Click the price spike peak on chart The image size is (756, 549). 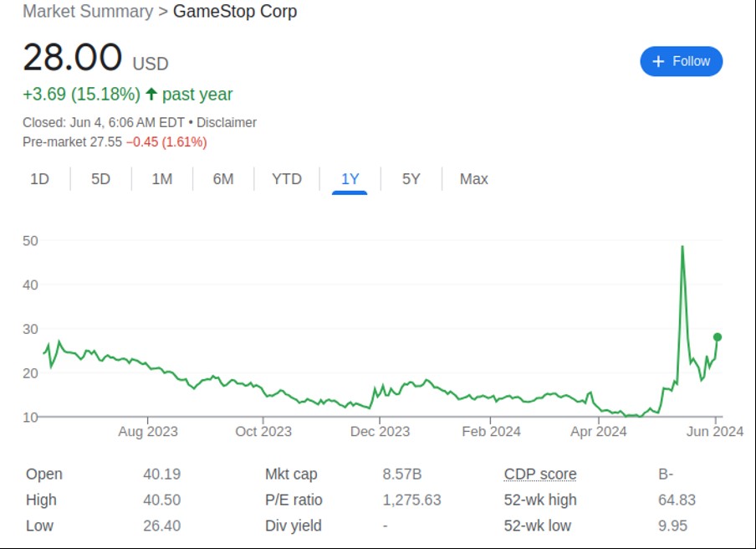(682, 247)
